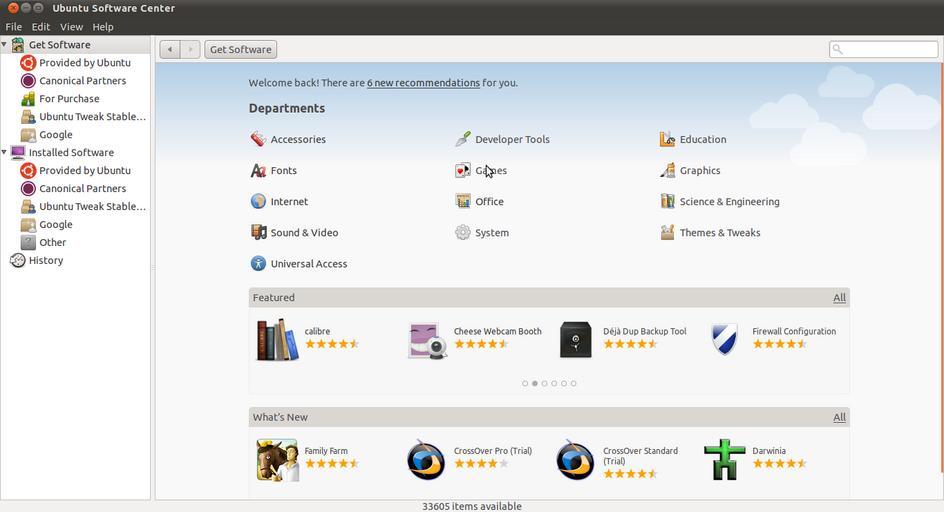Open the File menu
Image resolution: width=944 pixels, height=512 pixels.
pos(13,27)
